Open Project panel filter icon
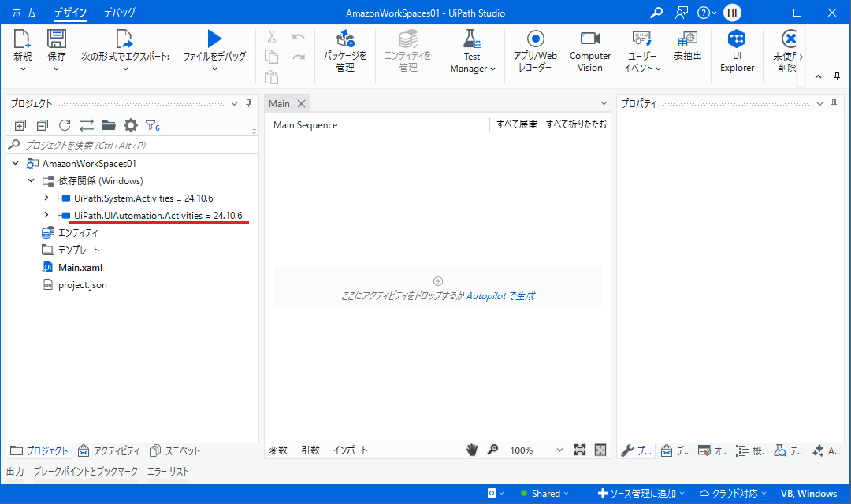This screenshot has width=851, height=504. click(153, 126)
